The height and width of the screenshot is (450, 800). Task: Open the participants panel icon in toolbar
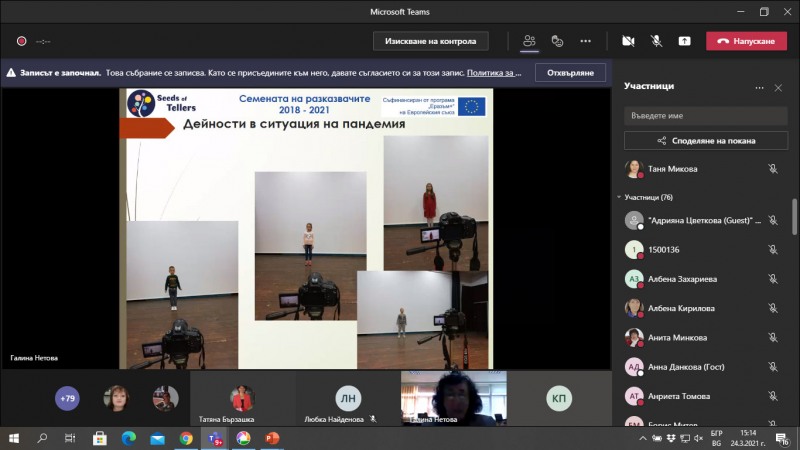tap(529, 41)
